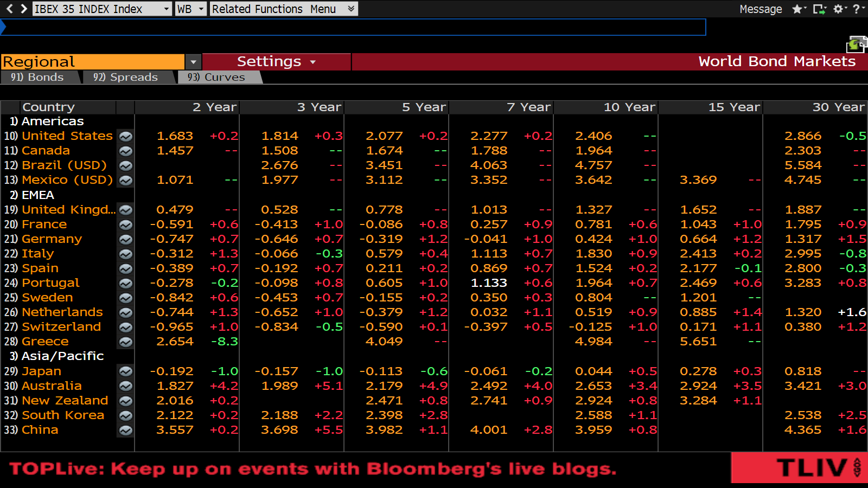Image resolution: width=868 pixels, height=488 pixels.
Task: Click the 5 Year column header
Action: [x=397, y=107]
